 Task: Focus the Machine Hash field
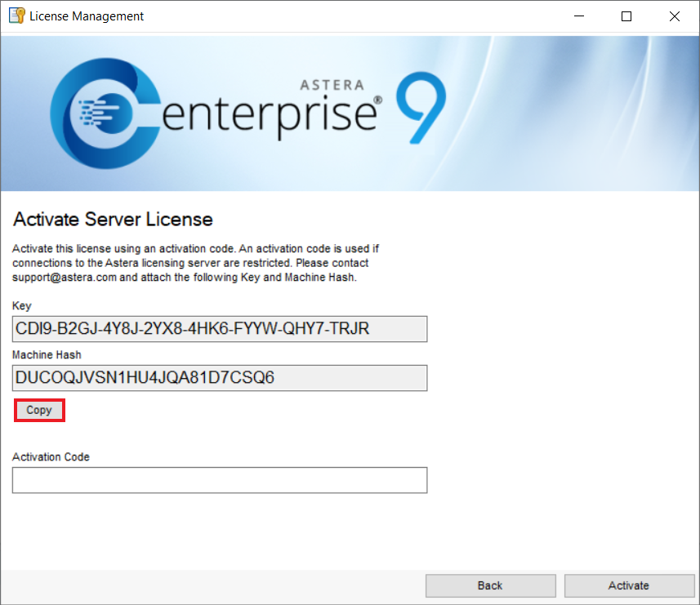pos(220,378)
